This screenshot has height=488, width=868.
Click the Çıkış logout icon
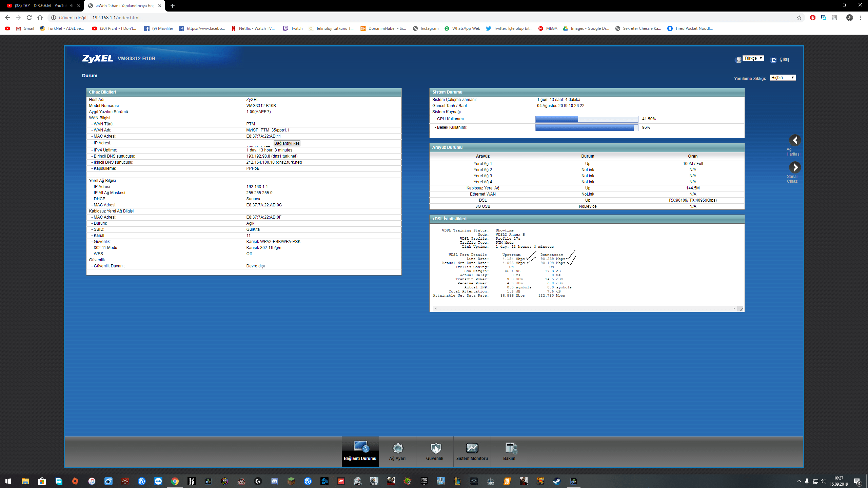(x=773, y=60)
